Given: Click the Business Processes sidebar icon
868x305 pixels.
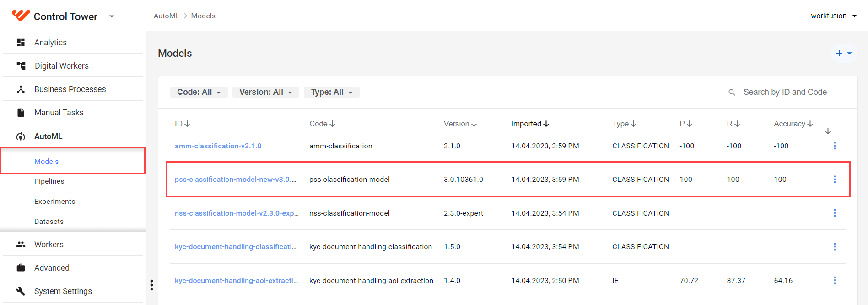Looking at the screenshot, I should pos(21,89).
